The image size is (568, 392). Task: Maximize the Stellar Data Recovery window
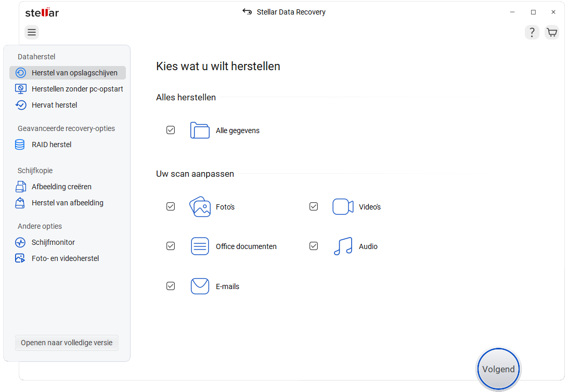[x=533, y=12]
